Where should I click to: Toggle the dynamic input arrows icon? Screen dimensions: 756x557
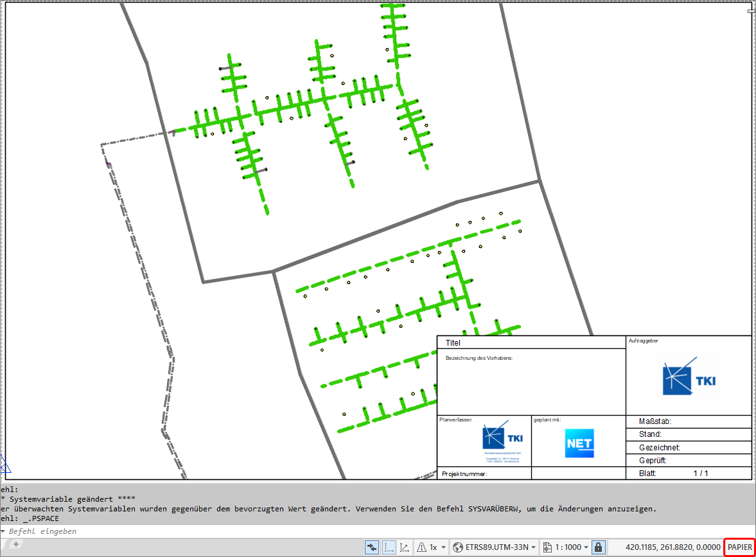pyautogui.click(x=372, y=547)
